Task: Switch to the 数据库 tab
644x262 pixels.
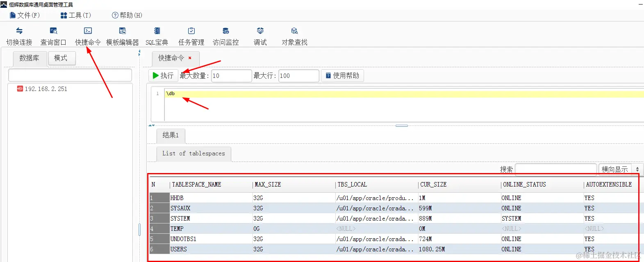Action: (x=30, y=58)
